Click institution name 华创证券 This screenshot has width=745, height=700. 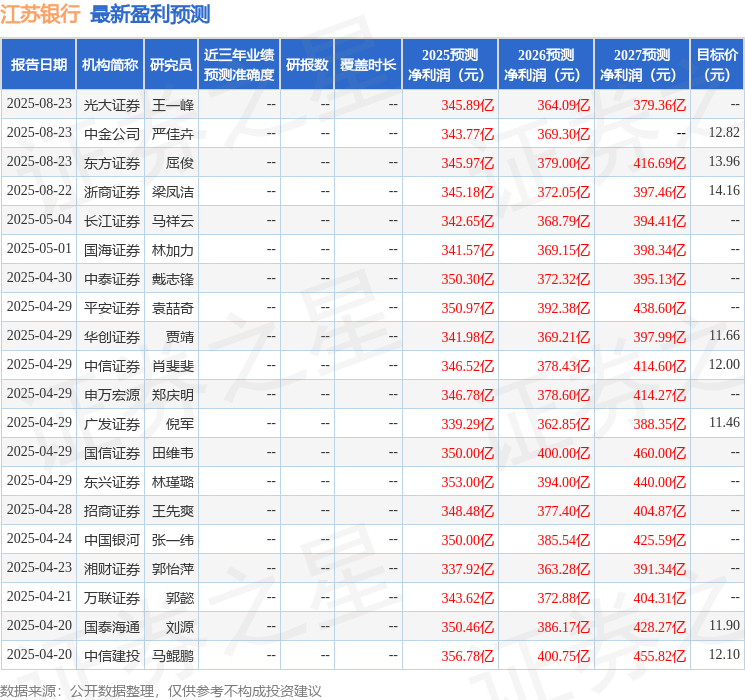click(112, 336)
